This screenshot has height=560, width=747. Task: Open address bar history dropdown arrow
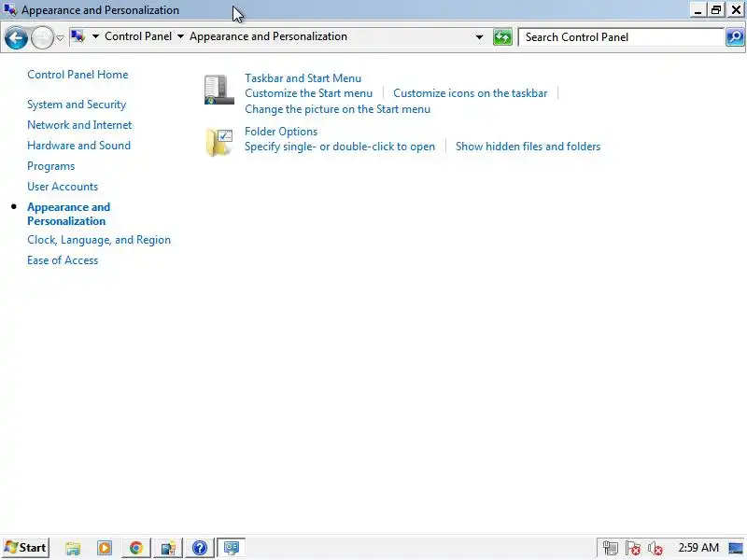point(479,36)
